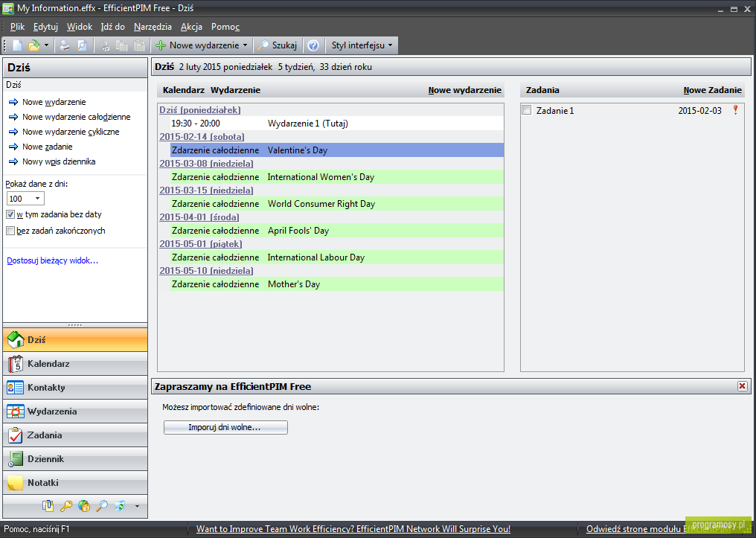Click Nowe wydarzenie całodzienne link
The height and width of the screenshot is (538, 756).
pyautogui.click(x=76, y=117)
